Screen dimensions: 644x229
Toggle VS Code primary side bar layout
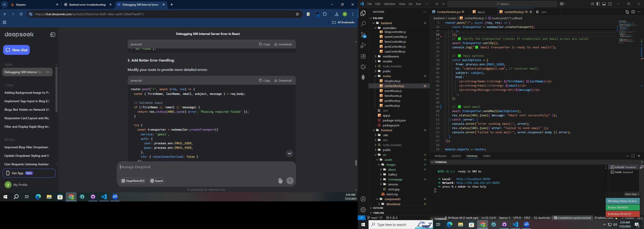click(598, 4)
